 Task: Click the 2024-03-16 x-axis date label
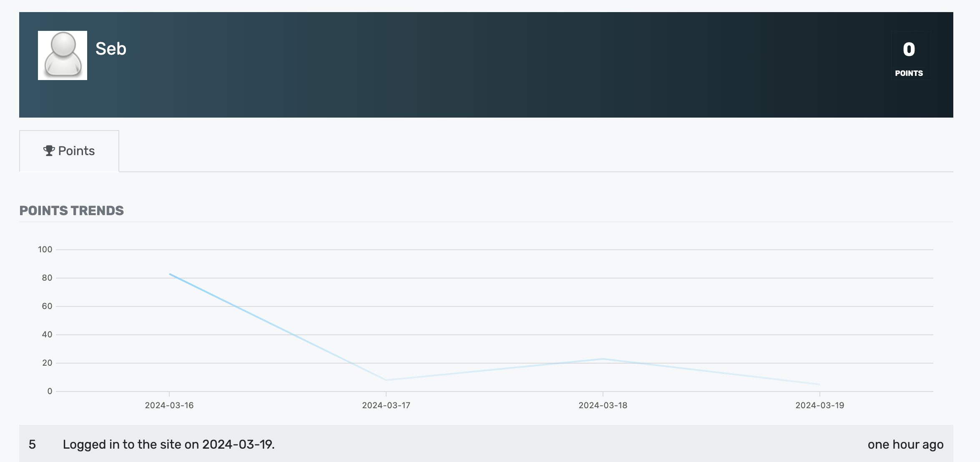[x=169, y=405]
